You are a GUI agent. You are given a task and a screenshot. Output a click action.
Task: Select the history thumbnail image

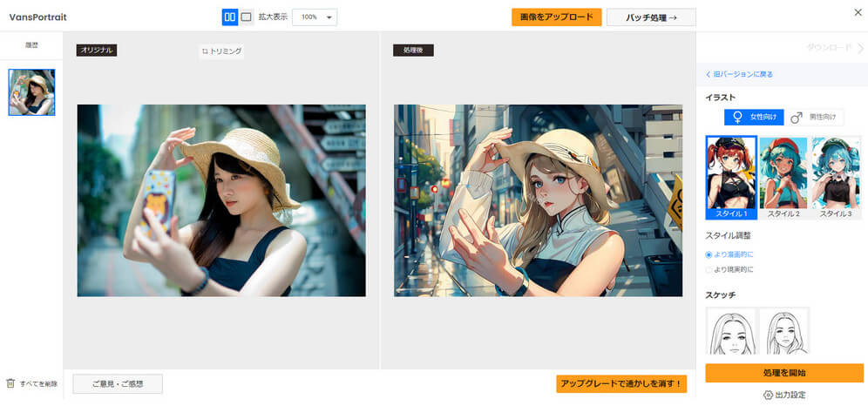pyautogui.click(x=31, y=91)
